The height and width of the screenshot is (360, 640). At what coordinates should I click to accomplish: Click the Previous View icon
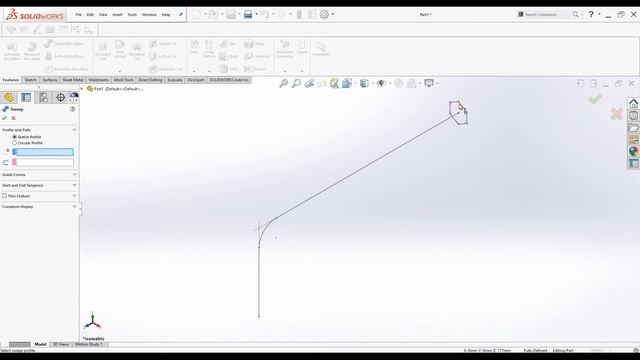point(309,84)
